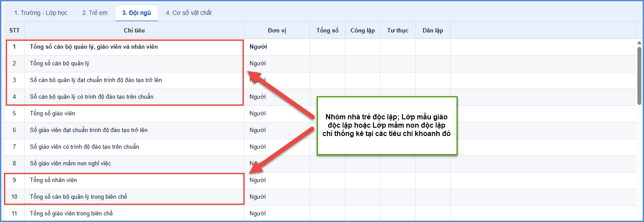Click row number 5 in STT column

pos(14,114)
